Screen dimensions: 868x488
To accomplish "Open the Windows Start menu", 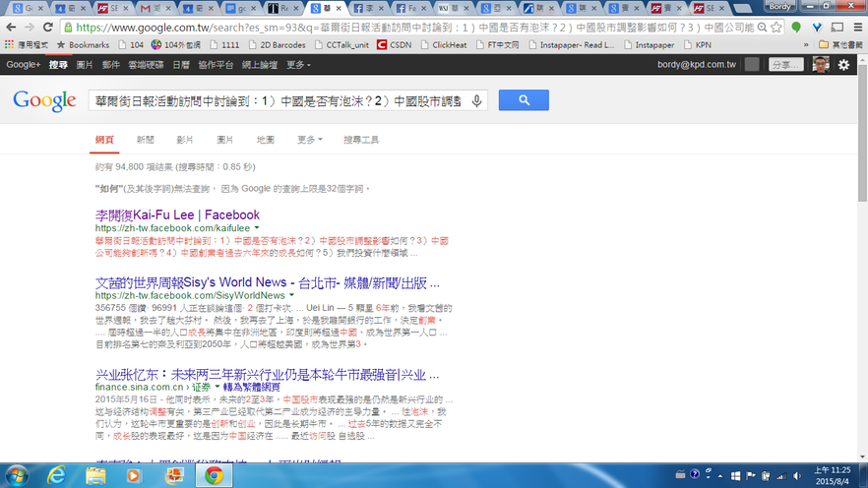I will click(17, 476).
